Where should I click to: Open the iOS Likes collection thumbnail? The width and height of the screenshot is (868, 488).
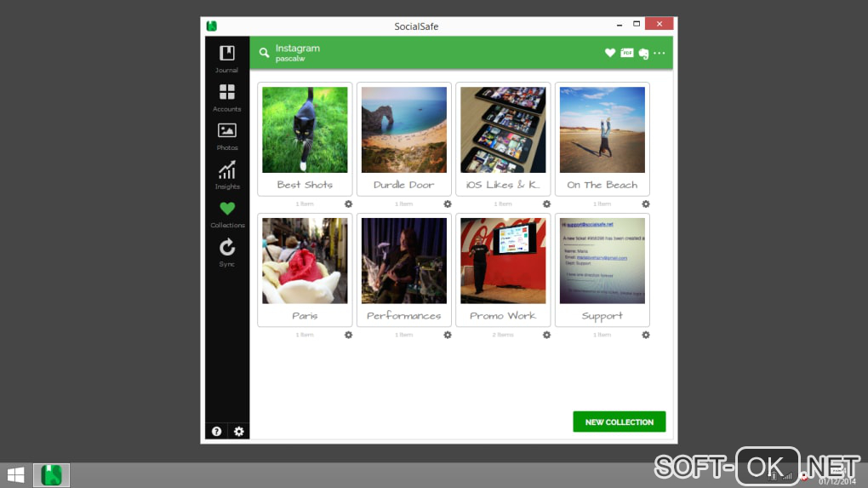click(503, 129)
